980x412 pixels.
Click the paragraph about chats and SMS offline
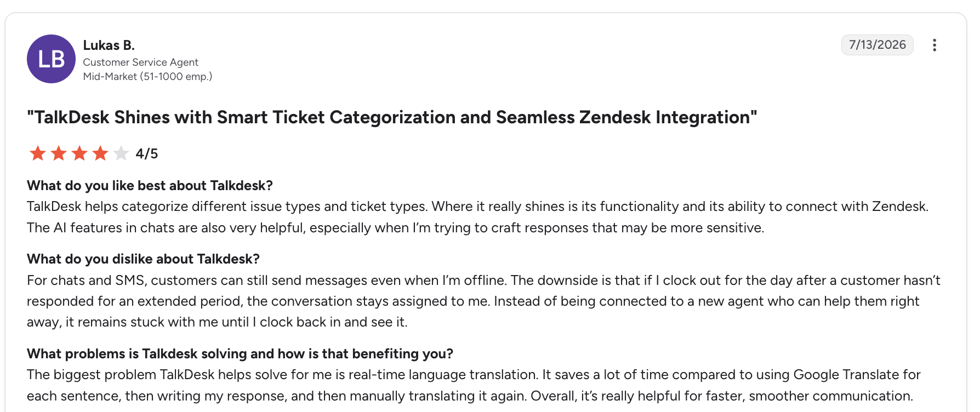pyautogui.click(x=483, y=301)
